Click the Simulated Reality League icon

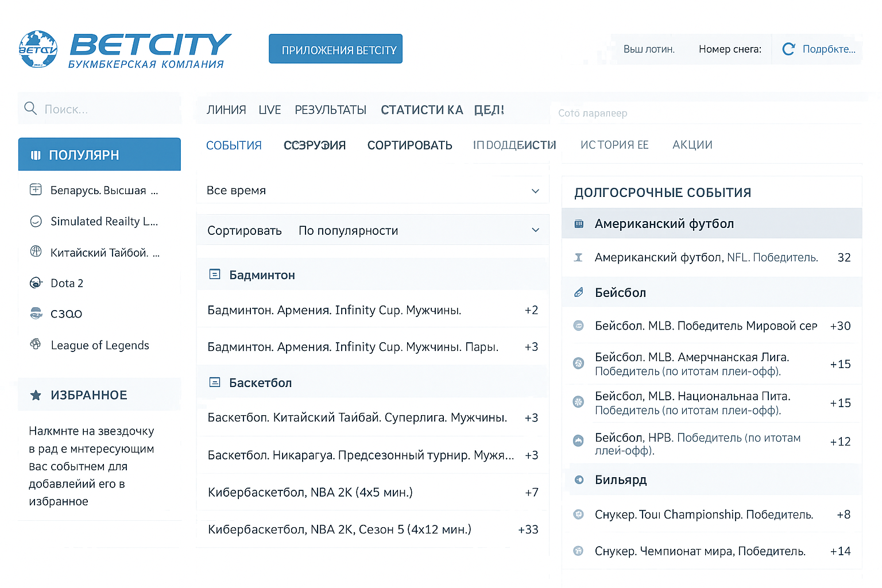36,222
